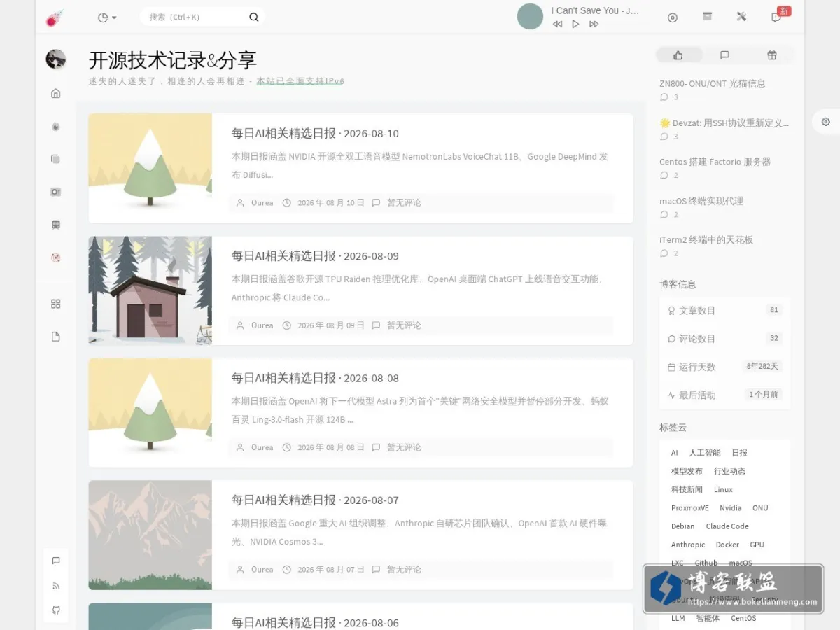
Task: Click author Ourea on the 2026-08-10 post
Action: click(262, 203)
